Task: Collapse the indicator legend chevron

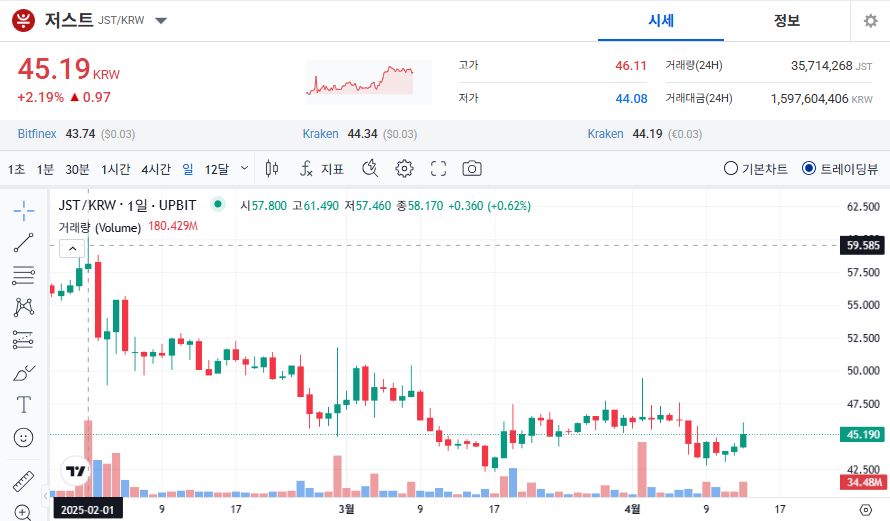Action: (73, 249)
